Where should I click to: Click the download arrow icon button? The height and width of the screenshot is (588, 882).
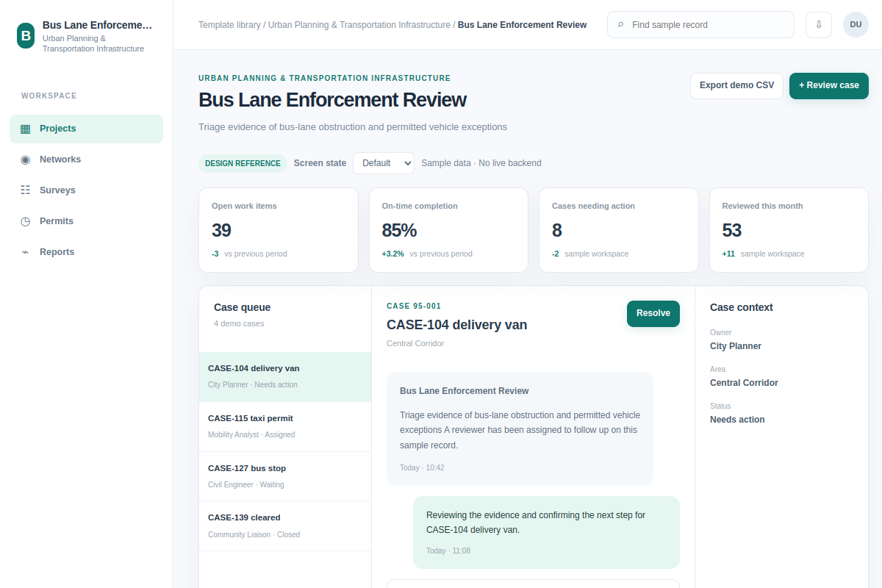coord(819,24)
